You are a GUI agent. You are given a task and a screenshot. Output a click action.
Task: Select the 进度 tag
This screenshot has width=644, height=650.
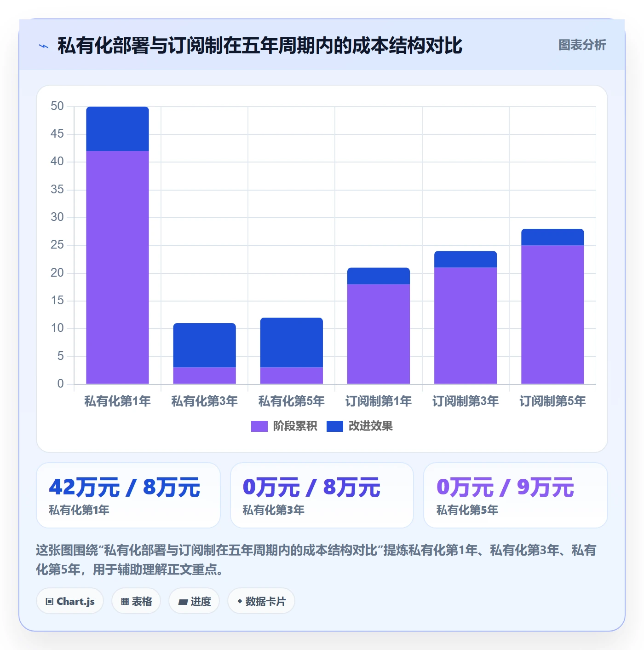(194, 601)
